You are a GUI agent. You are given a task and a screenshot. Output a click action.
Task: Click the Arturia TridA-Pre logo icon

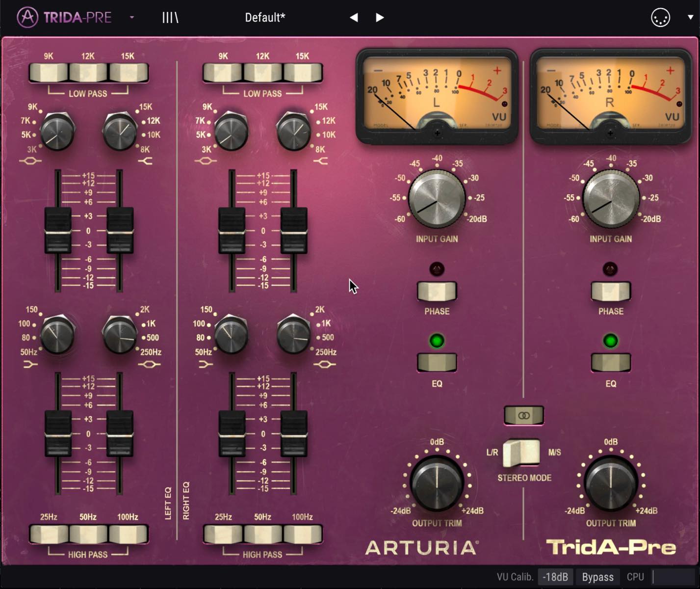27,17
